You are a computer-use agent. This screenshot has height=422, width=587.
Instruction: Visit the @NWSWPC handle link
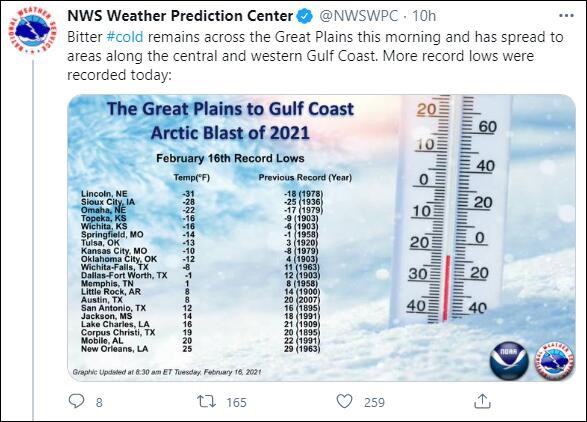point(358,16)
